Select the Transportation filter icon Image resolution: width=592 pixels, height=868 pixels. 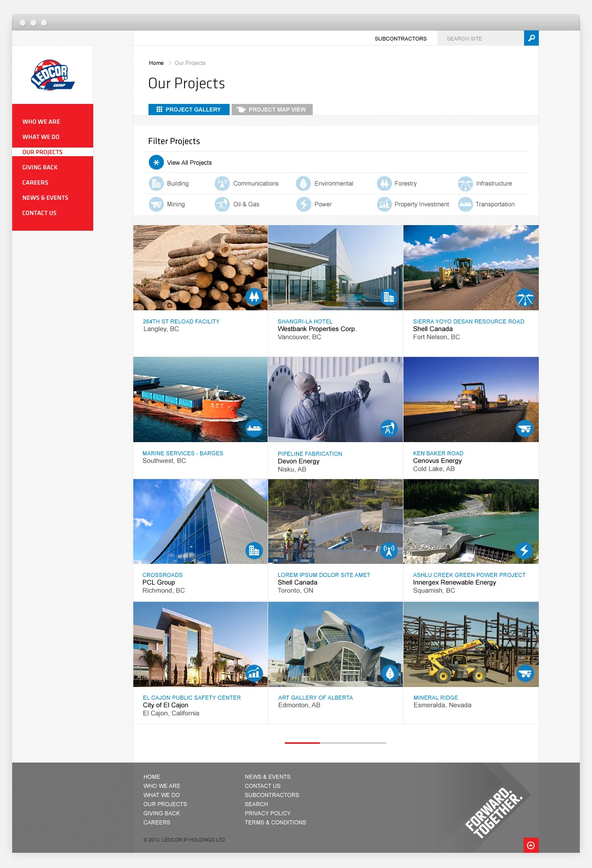point(465,204)
